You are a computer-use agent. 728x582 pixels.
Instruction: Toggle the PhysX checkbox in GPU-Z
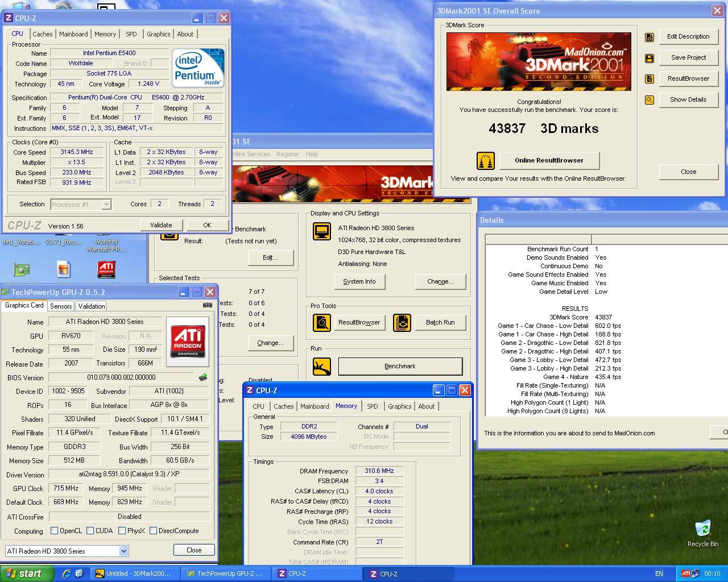click(x=122, y=531)
